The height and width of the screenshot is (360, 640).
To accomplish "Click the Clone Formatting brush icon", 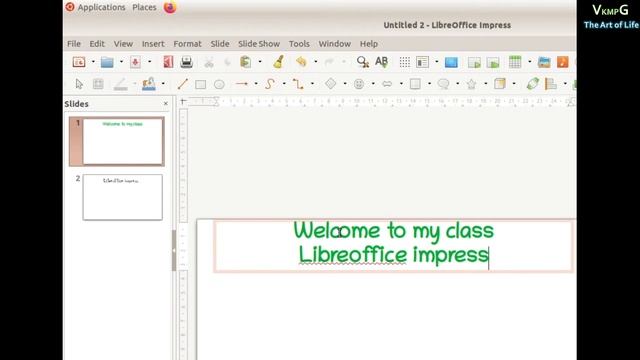I will 279,62.
